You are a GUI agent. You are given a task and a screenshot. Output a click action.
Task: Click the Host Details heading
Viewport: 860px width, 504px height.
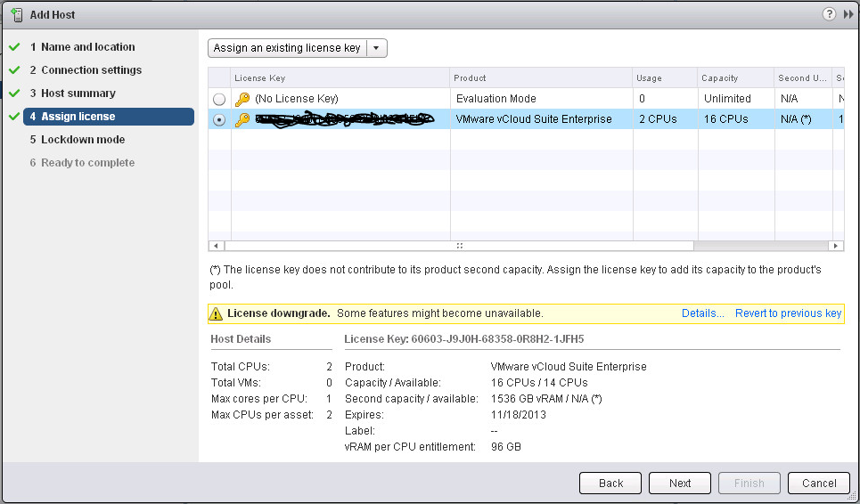241,339
